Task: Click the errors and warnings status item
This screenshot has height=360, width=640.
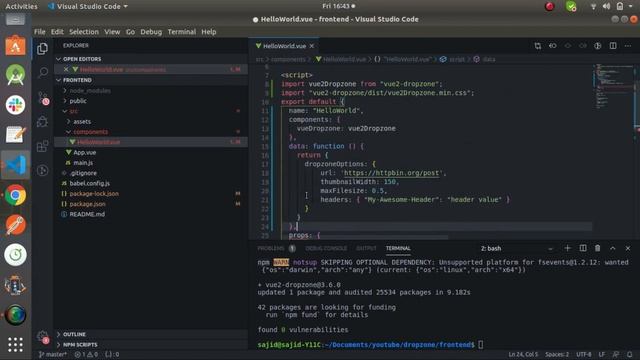Action: (x=86, y=354)
